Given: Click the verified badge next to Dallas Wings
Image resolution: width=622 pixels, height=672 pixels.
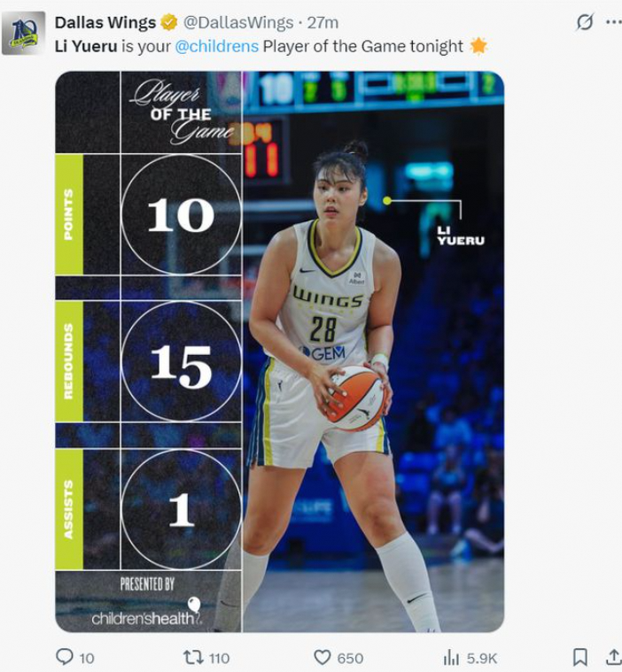Looking at the screenshot, I should (x=169, y=22).
